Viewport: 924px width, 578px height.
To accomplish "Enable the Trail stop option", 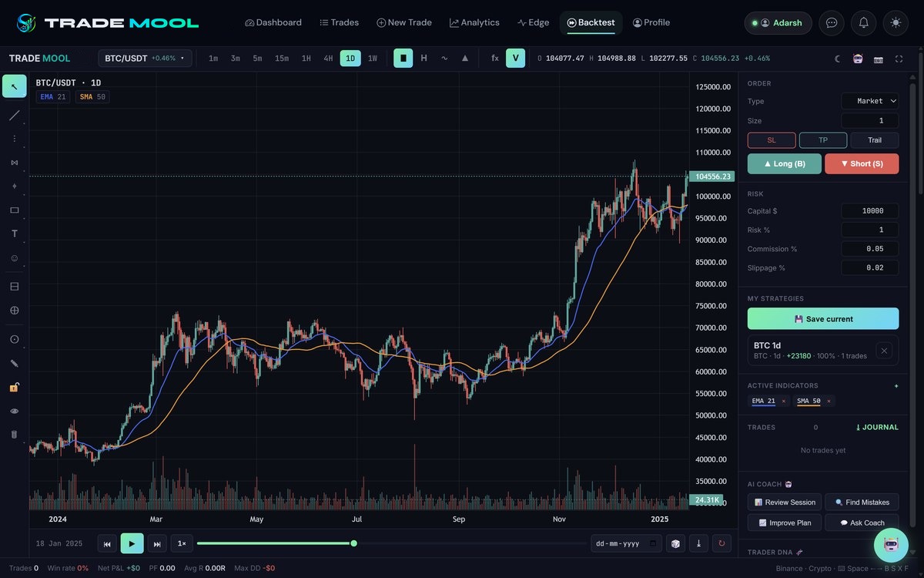I will [875, 140].
